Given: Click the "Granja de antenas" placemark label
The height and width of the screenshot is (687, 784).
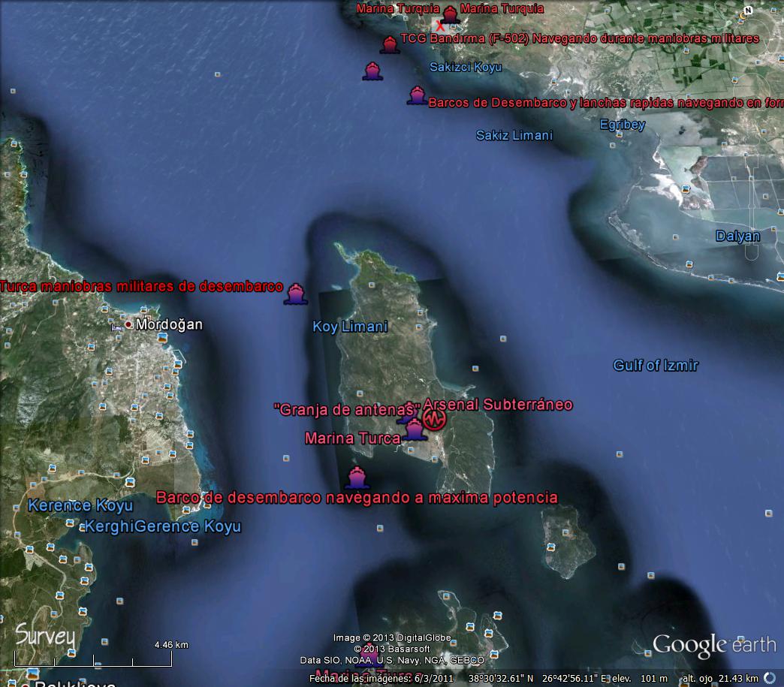Looking at the screenshot, I should [x=347, y=409].
